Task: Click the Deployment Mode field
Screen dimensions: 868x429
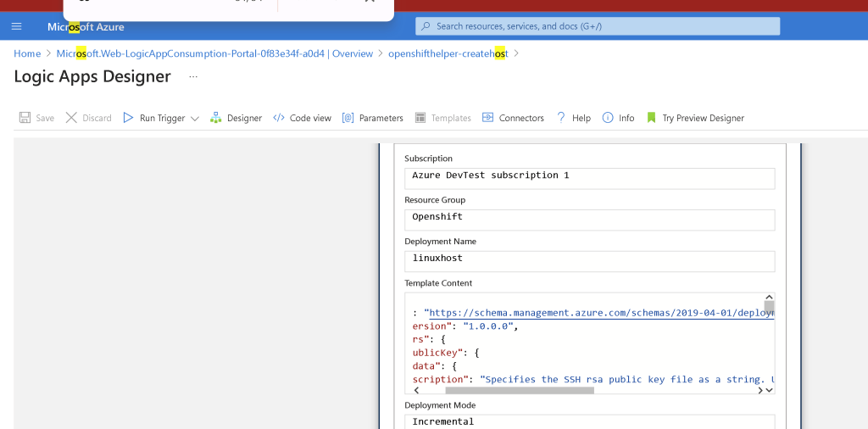Action: 590,422
